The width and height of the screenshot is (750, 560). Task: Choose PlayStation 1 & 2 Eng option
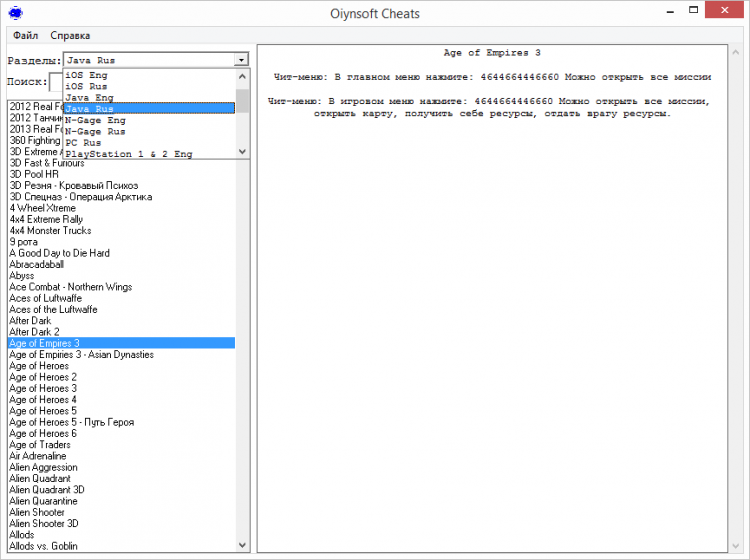150,154
